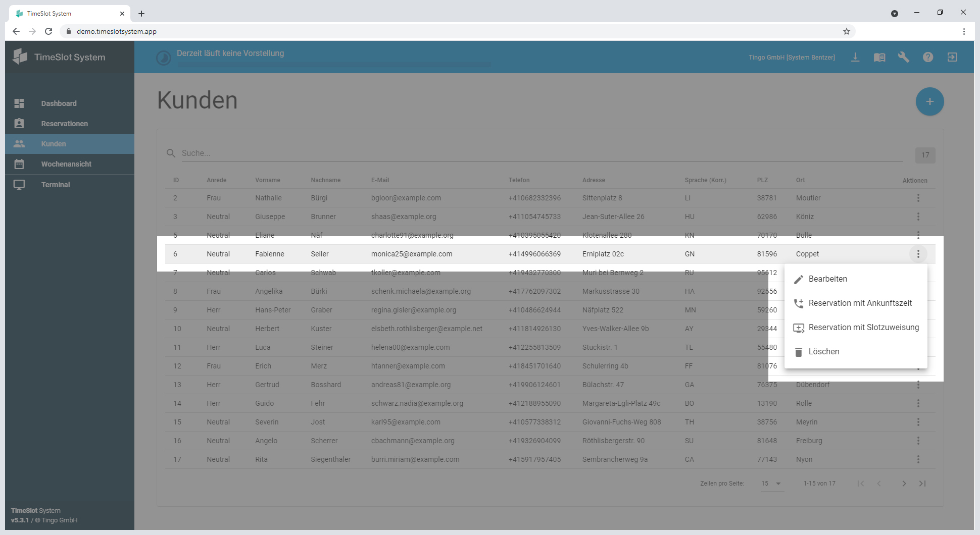Screen dimensions: 980x535
Task: Click the clock status icon in header
Action: pyautogui.click(x=163, y=58)
